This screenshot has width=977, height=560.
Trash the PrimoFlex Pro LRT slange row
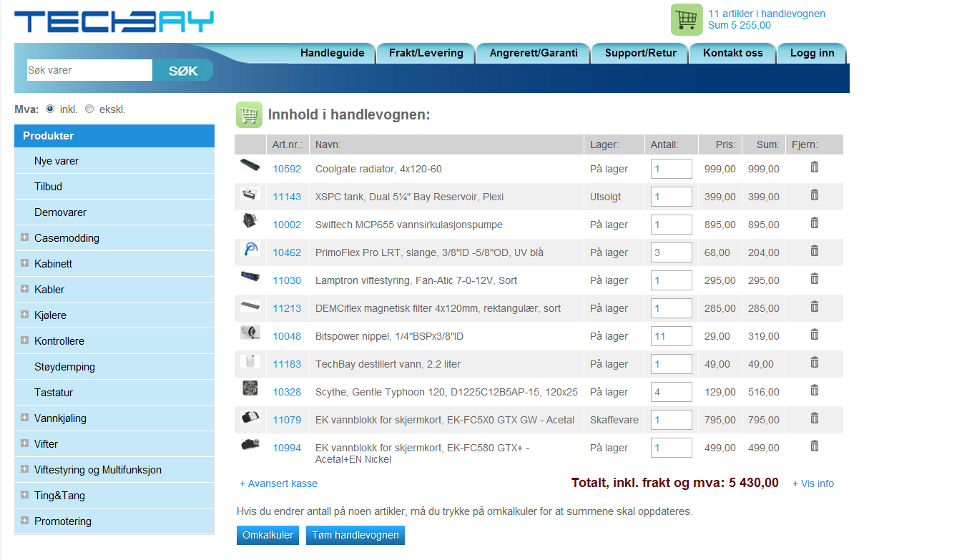pos(814,251)
